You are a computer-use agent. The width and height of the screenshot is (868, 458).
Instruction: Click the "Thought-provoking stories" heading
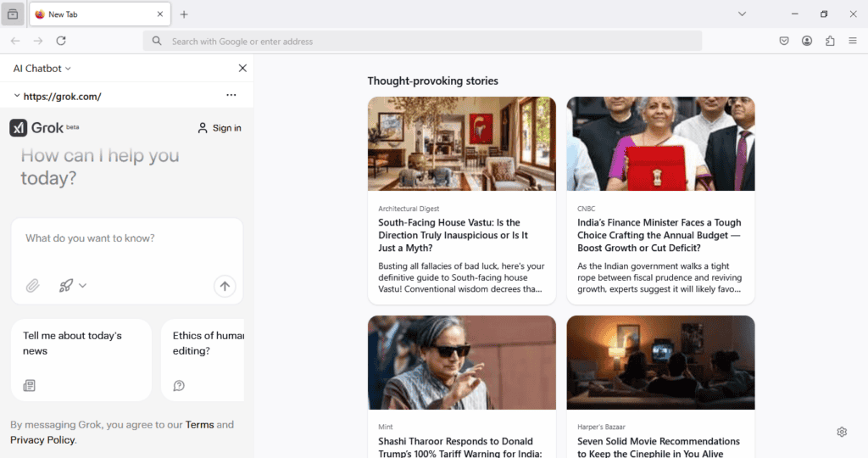point(433,81)
